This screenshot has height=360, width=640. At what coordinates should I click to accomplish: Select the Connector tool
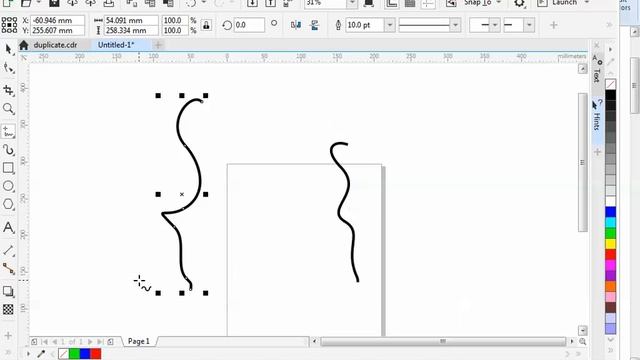(9, 269)
